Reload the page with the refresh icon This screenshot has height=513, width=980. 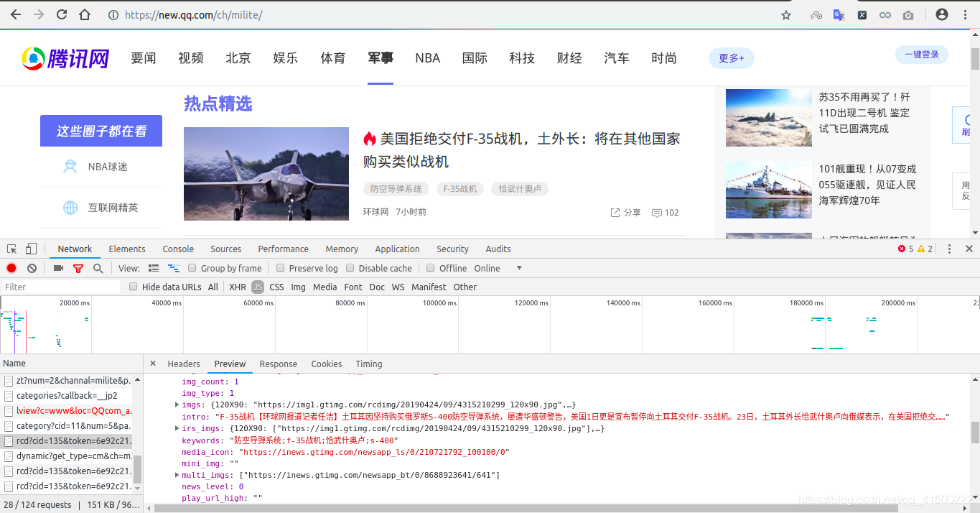click(x=62, y=14)
